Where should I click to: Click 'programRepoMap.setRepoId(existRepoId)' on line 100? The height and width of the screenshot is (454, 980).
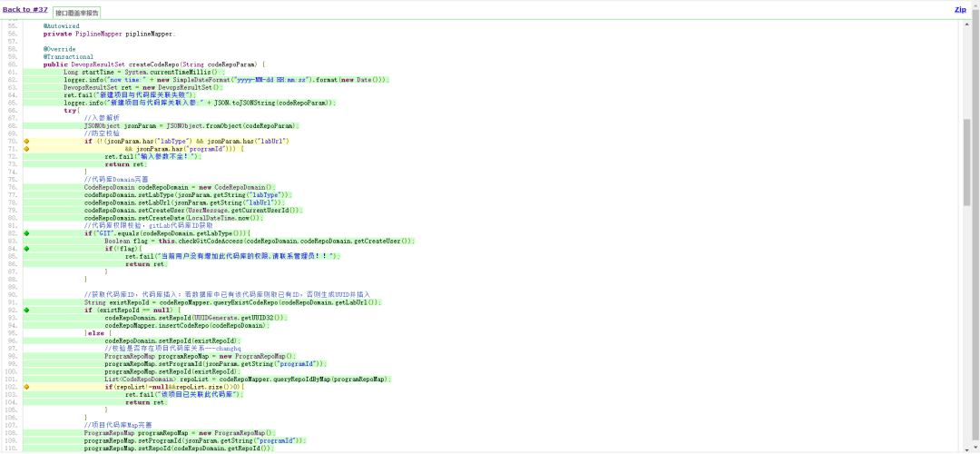pyautogui.click(x=173, y=371)
